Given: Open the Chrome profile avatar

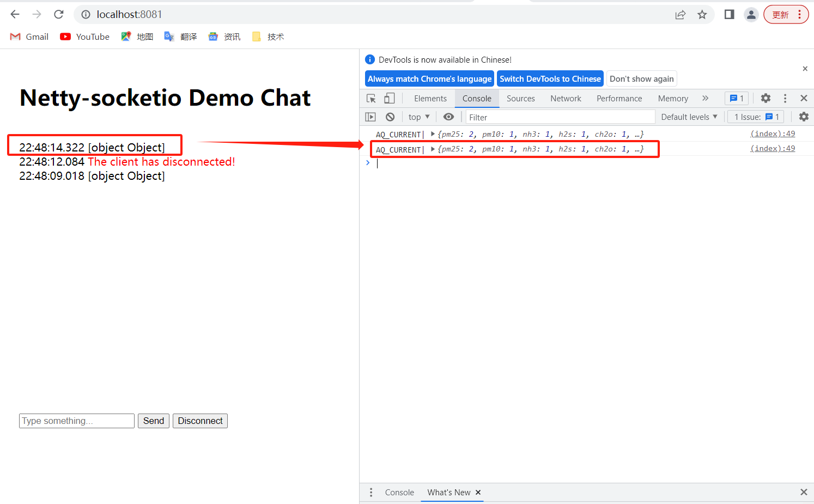Looking at the screenshot, I should (x=751, y=15).
